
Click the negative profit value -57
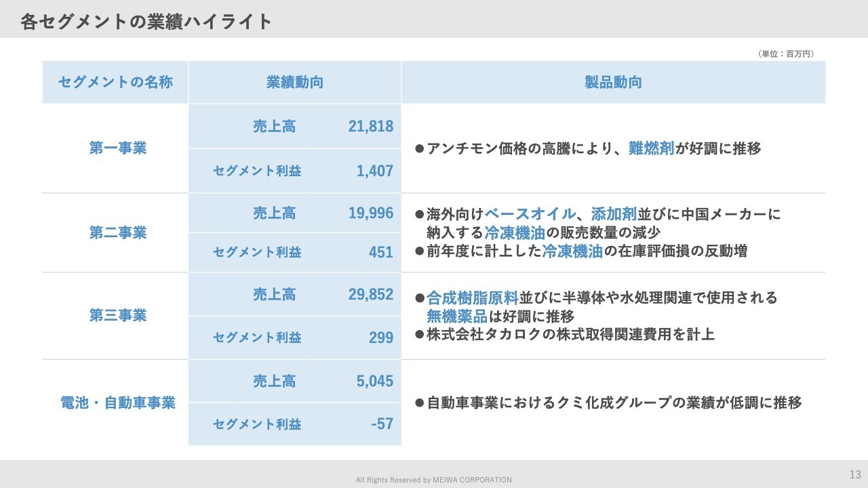point(382,424)
